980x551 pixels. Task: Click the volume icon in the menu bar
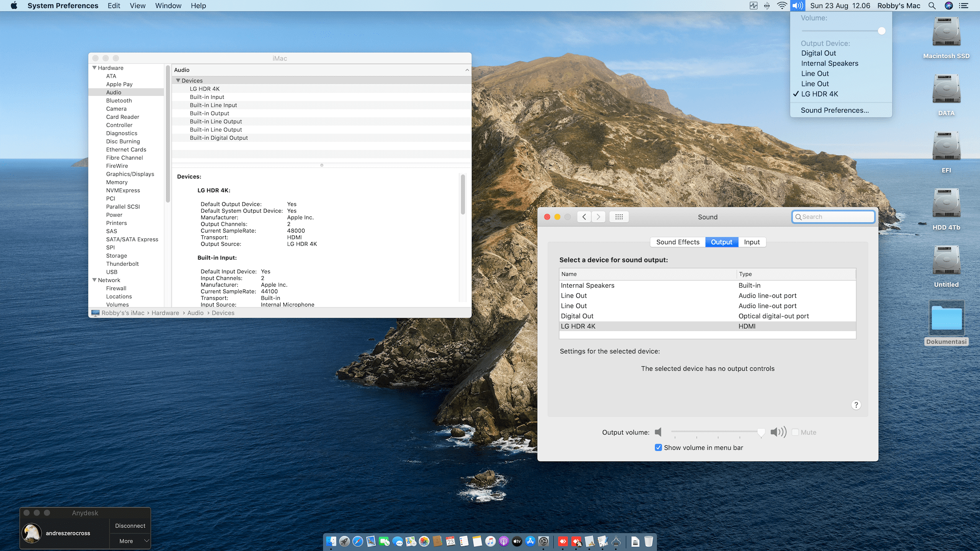pyautogui.click(x=797, y=6)
